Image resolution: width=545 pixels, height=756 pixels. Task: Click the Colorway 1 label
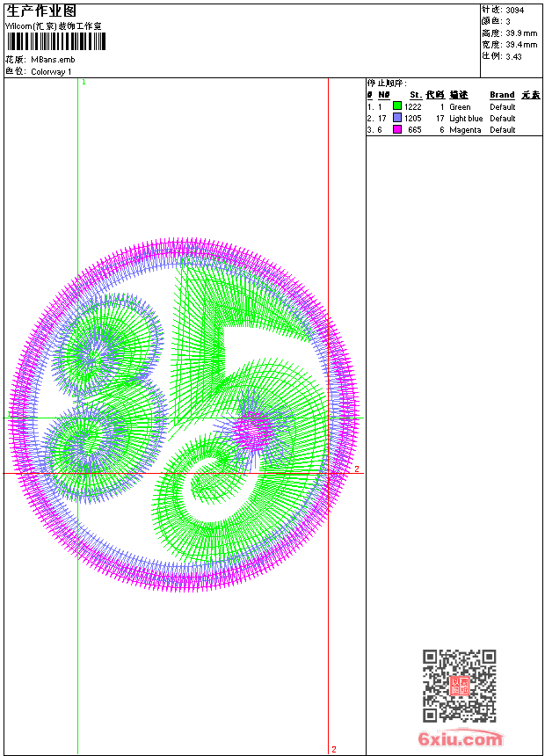[52, 71]
